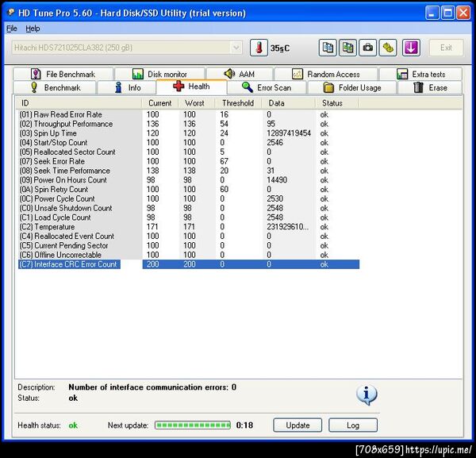Image resolution: width=476 pixels, height=458 pixels.
Task: Click the data value 12897419454
Action: pyautogui.click(x=289, y=133)
